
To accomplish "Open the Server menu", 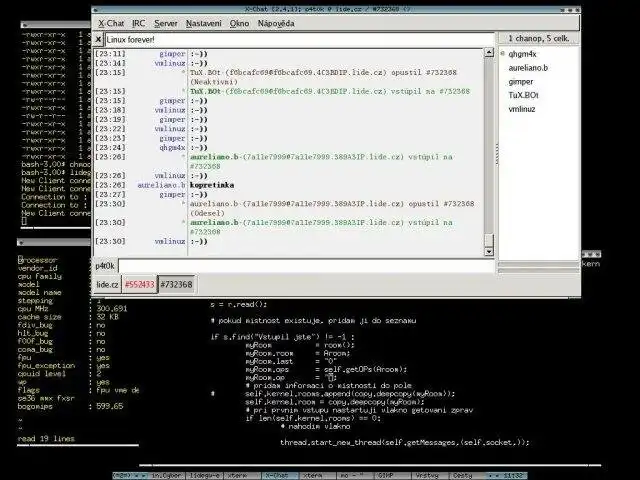I will (x=166, y=24).
